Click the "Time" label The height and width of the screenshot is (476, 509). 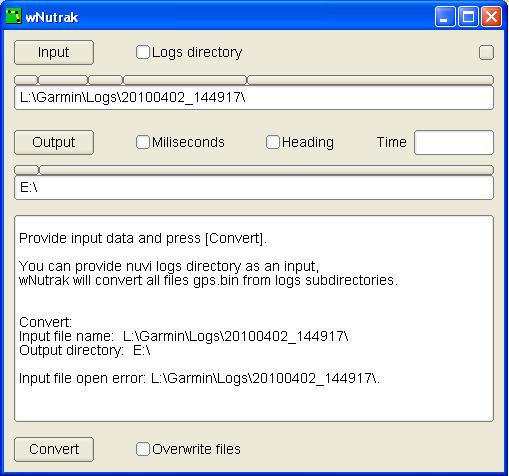coord(392,142)
